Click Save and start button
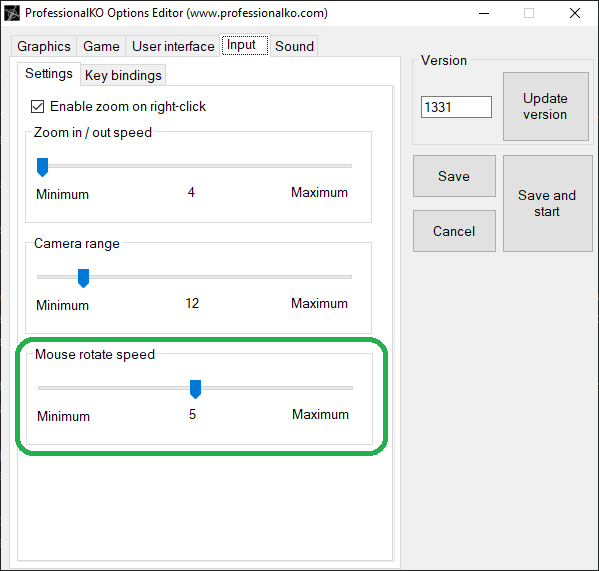Screen dimensions: 599x571 pos(547,204)
